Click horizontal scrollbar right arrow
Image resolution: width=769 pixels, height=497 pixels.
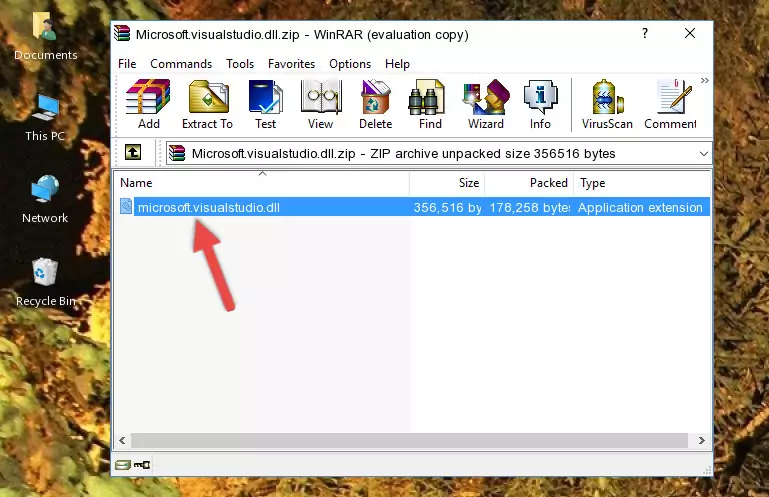click(x=701, y=440)
